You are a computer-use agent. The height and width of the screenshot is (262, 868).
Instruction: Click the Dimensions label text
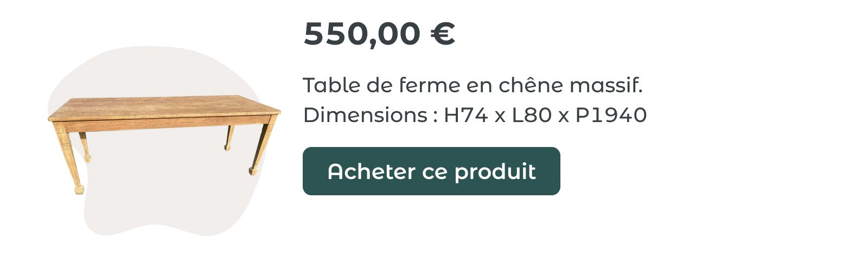[365, 115]
